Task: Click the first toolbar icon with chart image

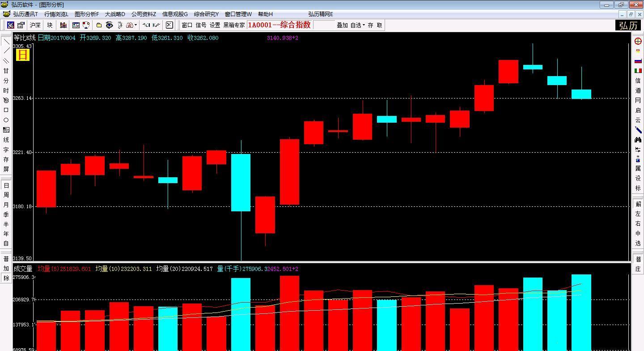Action: pos(10,25)
